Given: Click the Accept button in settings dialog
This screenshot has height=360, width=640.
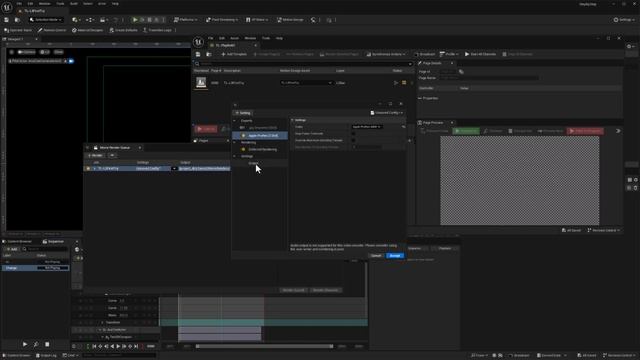Looking at the screenshot, I should click(395, 256).
